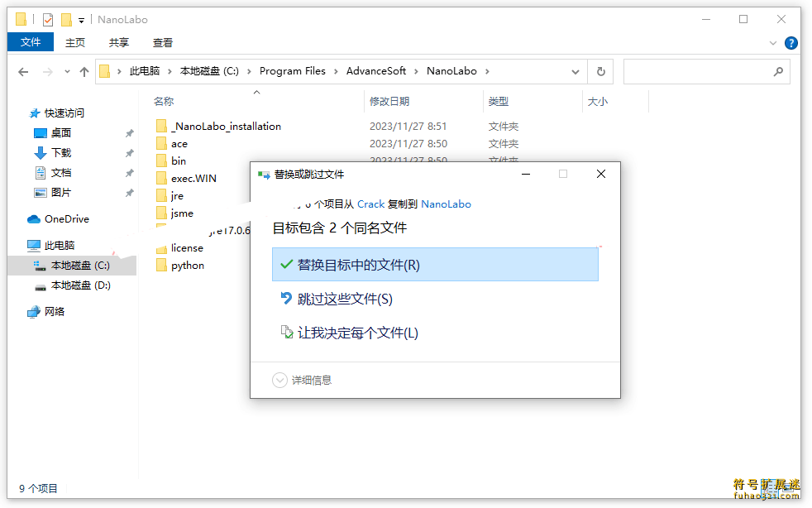The height and width of the screenshot is (508, 812).
Task: Open the address bar history dropdown
Action: [576, 72]
